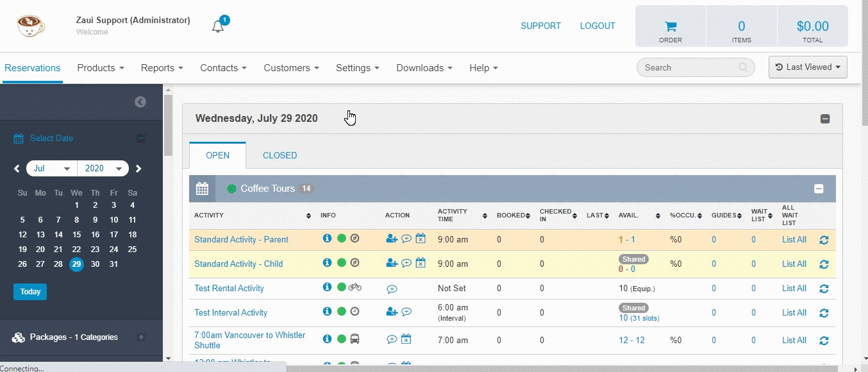
Task: Open the Test Interval Activity link
Action: [x=231, y=313]
